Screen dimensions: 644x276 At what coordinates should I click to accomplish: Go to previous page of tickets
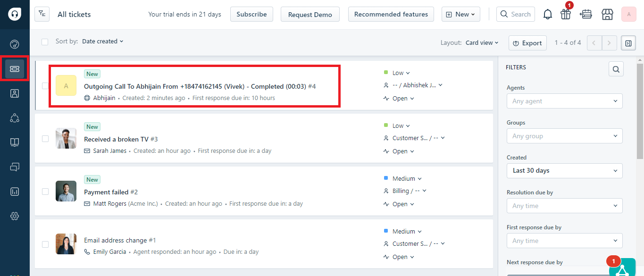(x=594, y=43)
